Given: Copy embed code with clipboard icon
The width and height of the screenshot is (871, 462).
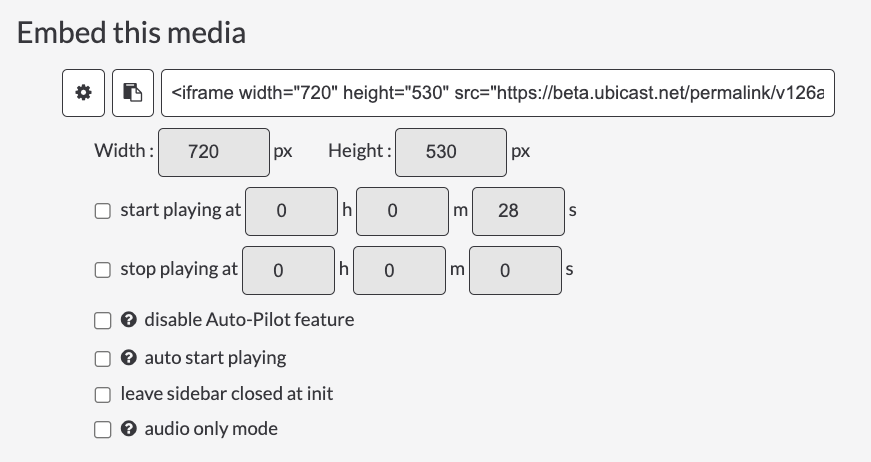Looking at the screenshot, I should (133, 93).
